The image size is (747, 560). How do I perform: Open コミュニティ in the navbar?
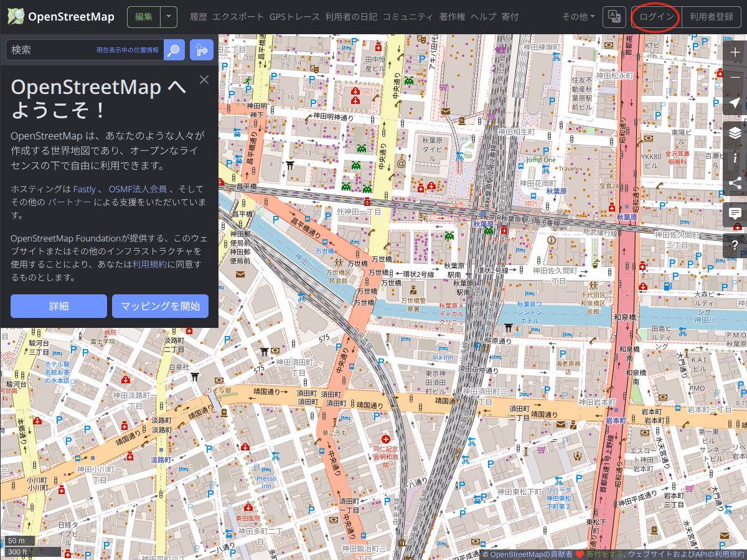408,17
